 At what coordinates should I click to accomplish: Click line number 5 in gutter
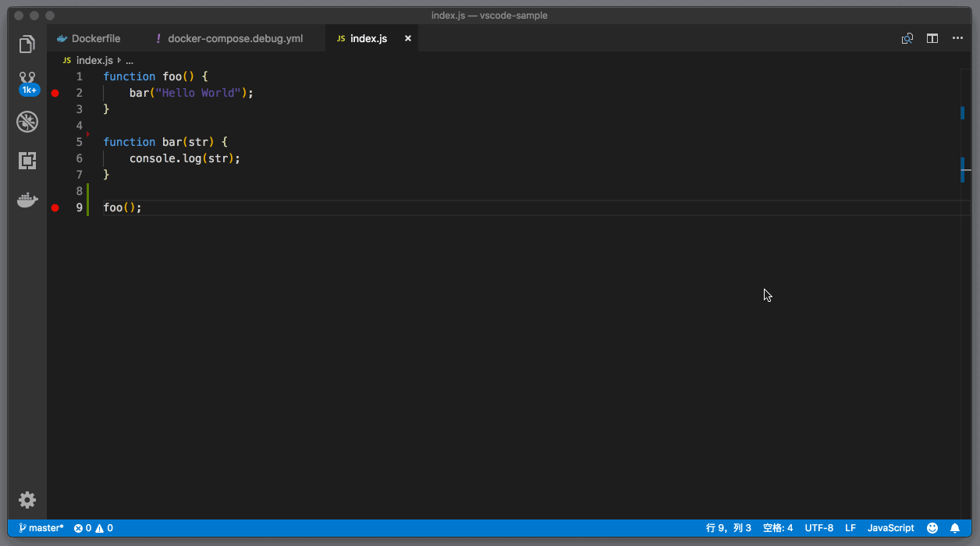(x=80, y=142)
